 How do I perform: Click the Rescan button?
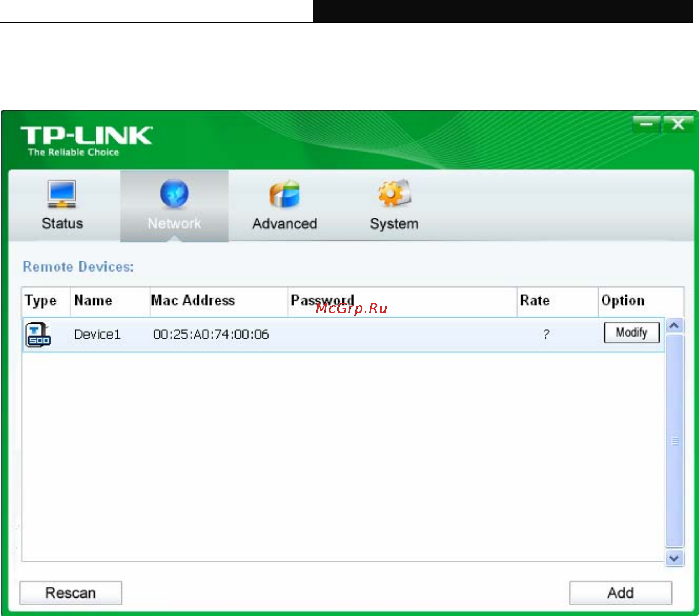(71, 593)
